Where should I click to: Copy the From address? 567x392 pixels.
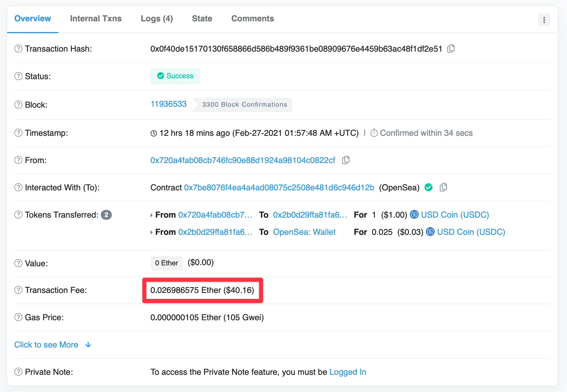pyautogui.click(x=346, y=160)
